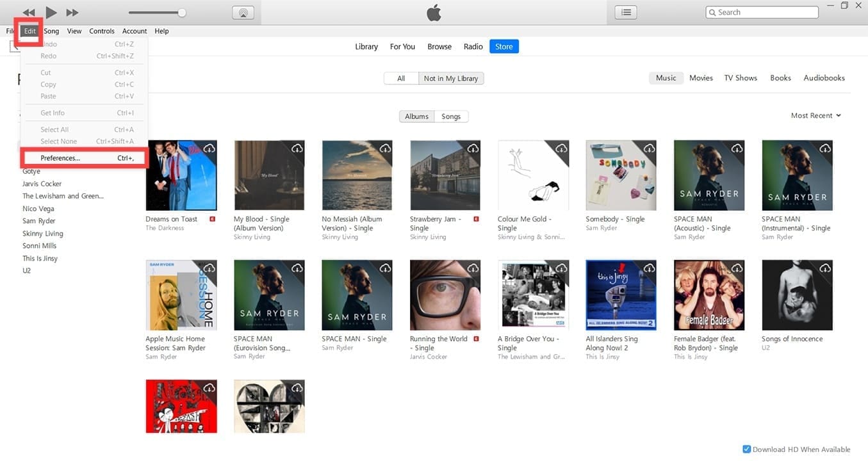Select the Movies category
Viewport: 868px width, 461px height.
click(701, 77)
